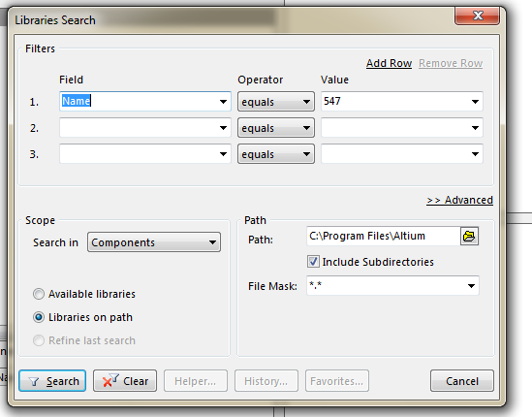Select Available libraries radio button
Viewport: 532px width, 417px height.
point(39,294)
